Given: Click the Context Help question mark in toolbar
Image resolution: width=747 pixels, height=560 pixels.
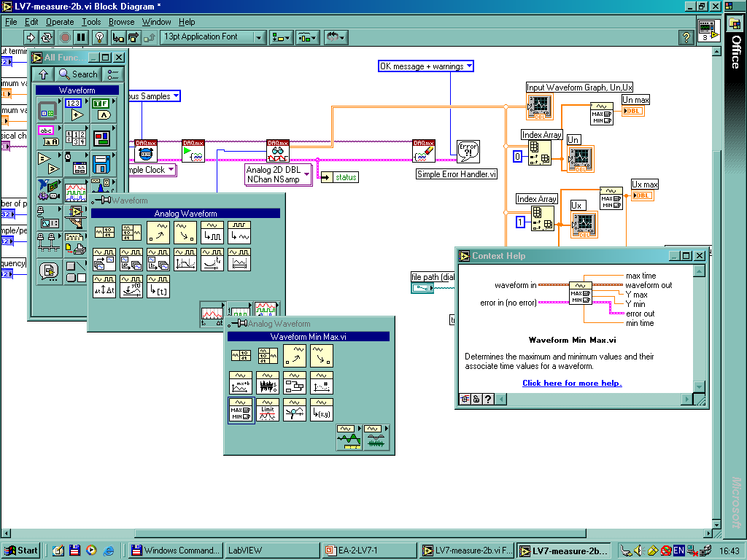Looking at the screenshot, I should 686,37.
